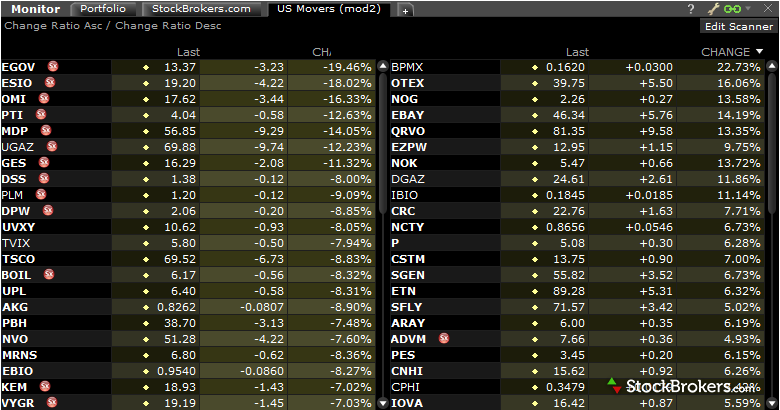The height and width of the screenshot is (410, 780).
Task: Click the CHANGE column header on right
Action: (x=725, y=52)
